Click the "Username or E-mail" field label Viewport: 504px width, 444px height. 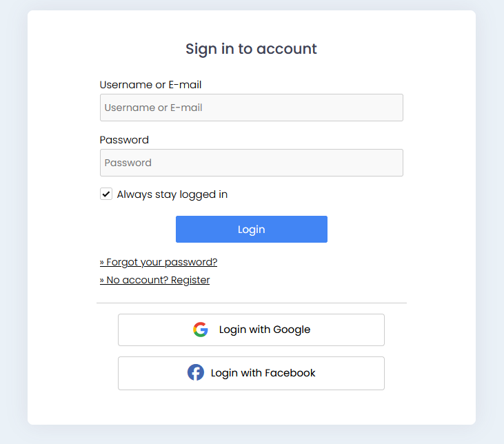[150, 85]
